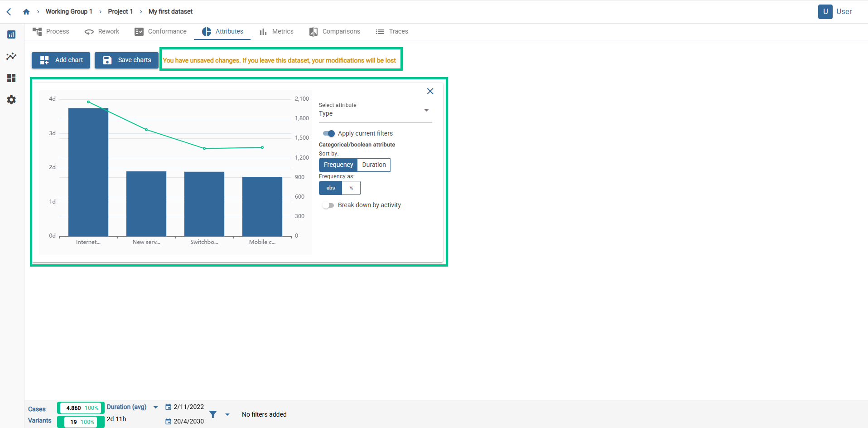Sort chart by Duration

pos(374,165)
